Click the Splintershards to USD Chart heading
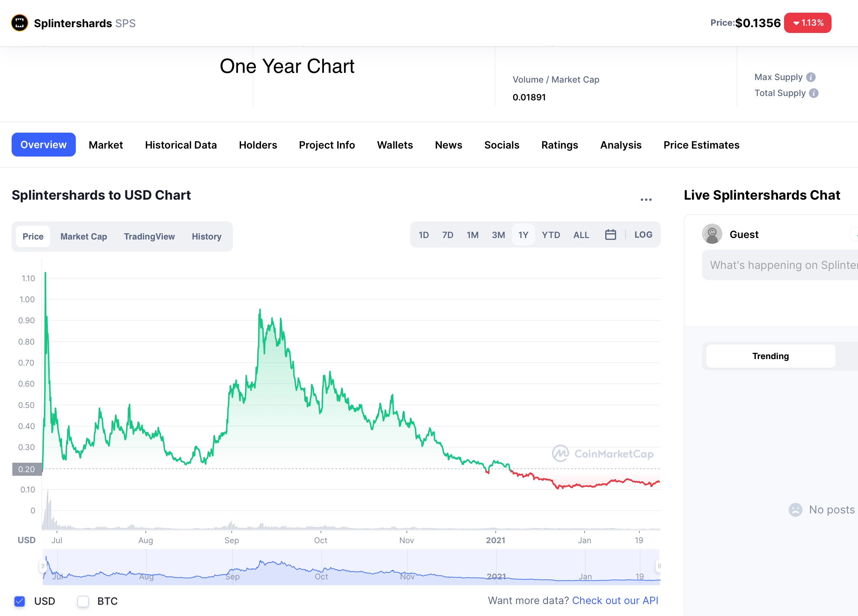Image resolution: width=858 pixels, height=616 pixels. click(101, 195)
